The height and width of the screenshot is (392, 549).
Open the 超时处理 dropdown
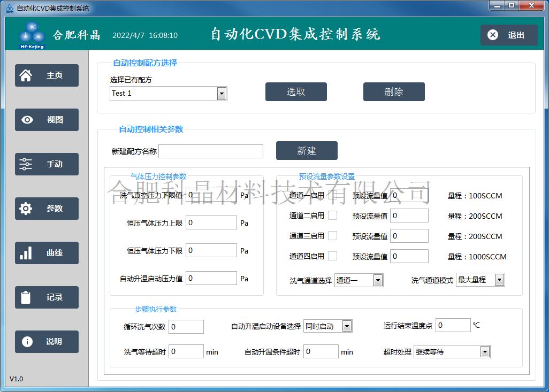[x=485, y=352]
